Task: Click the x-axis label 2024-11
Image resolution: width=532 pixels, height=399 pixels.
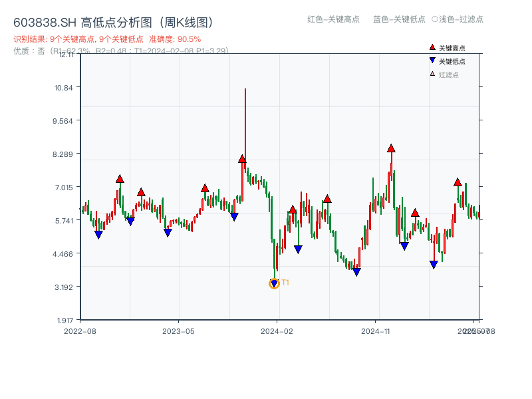Action: [x=376, y=331]
